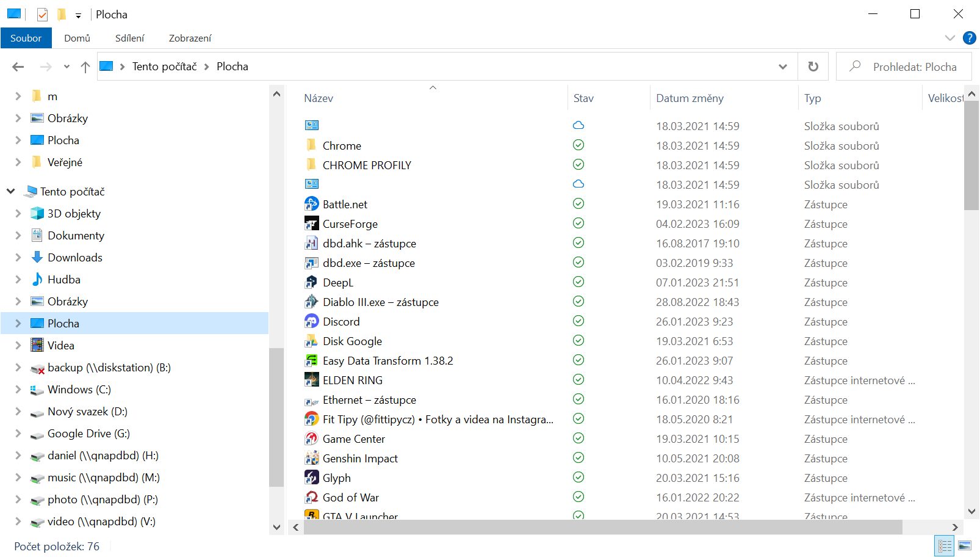Image resolution: width=980 pixels, height=557 pixels.
Task: Select the m folder in navigation tree
Action: pyautogui.click(x=52, y=96)
